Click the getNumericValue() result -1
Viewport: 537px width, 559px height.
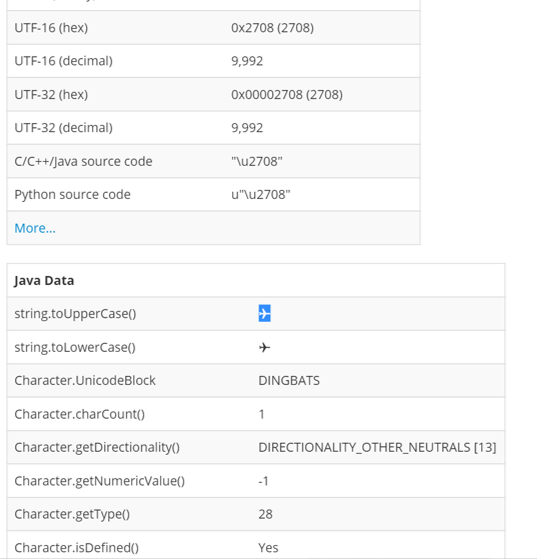(x=263, y=481)
